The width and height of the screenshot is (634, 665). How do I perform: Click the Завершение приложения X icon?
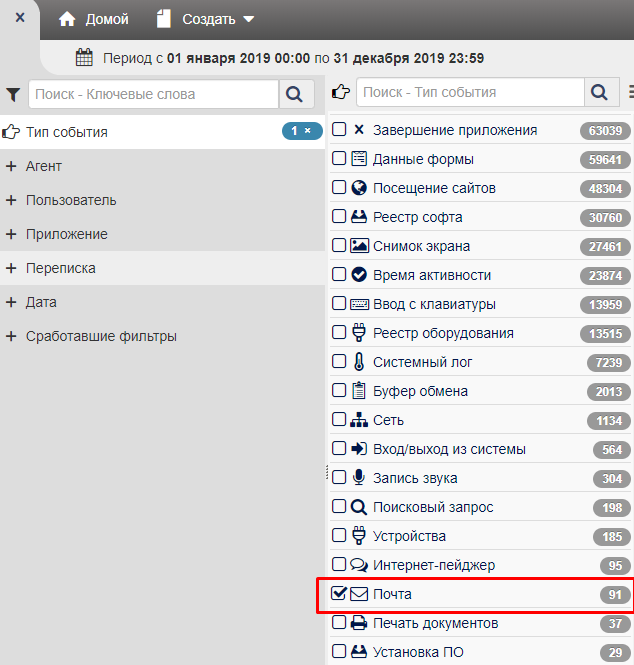359,129
